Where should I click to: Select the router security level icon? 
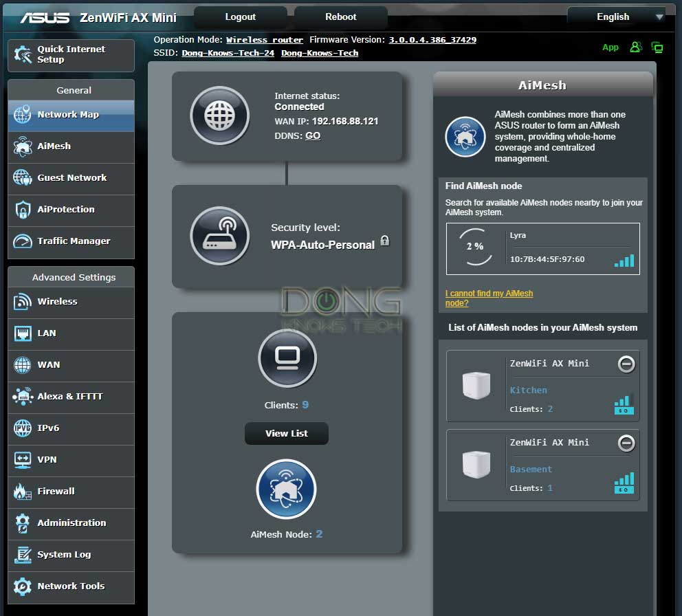(219, 236)
